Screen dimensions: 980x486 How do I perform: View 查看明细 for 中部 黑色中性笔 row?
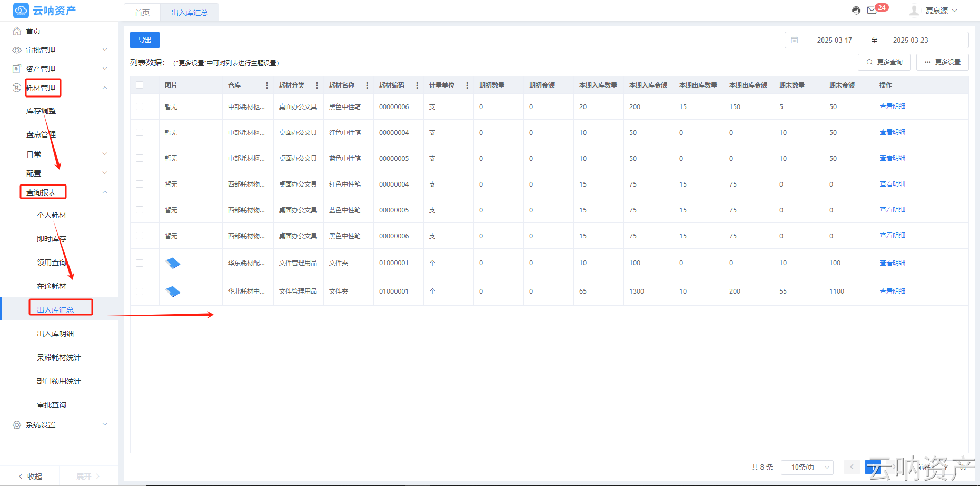(893, 106)
